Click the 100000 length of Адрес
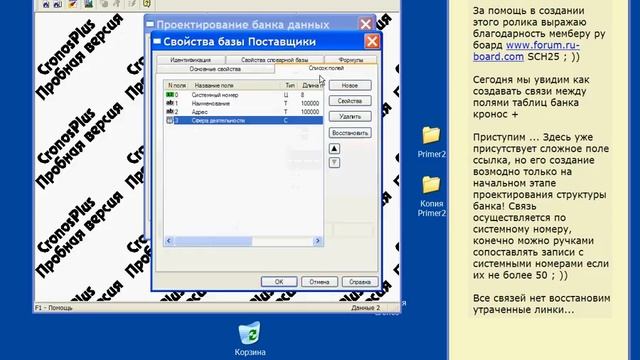 [310, 112]
